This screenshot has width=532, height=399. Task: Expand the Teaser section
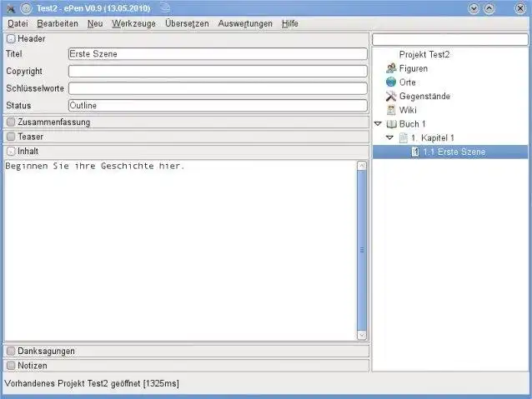click(11, 137)
